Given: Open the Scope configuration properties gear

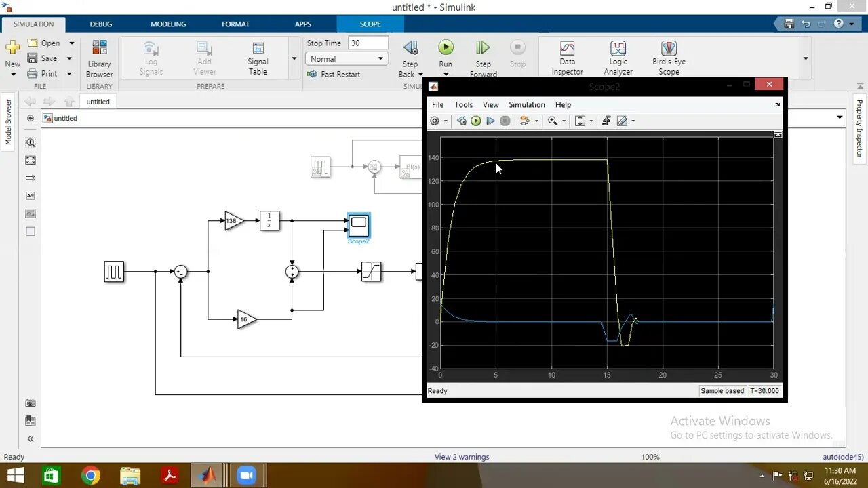Looking at the screenshot, I should (435, 121).
